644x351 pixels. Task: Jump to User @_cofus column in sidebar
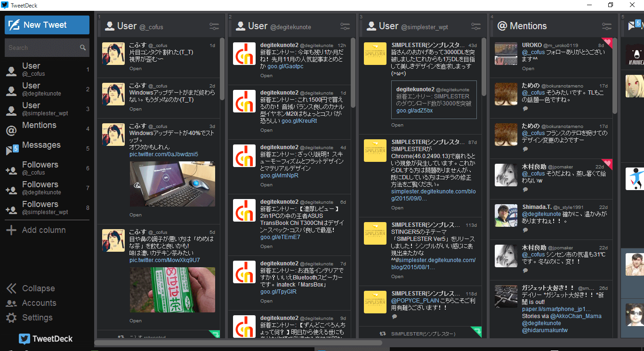coord(47,69)
